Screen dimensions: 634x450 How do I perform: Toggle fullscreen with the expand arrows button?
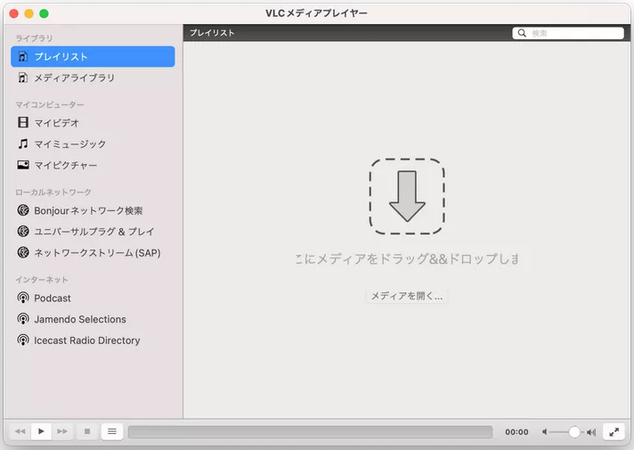point(614,432)
